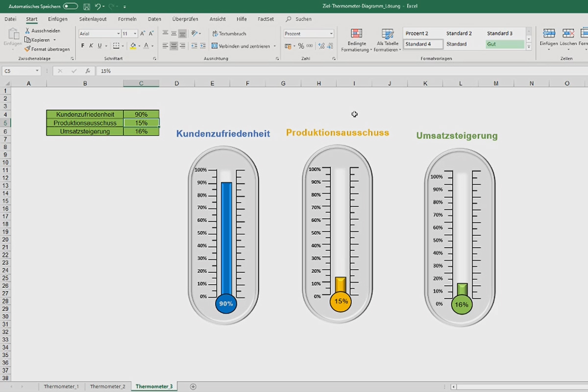Align cell content to vertical middle
The height and width of the screenshot is (392, 588).
pyautogui.click(x=173, y=34)
